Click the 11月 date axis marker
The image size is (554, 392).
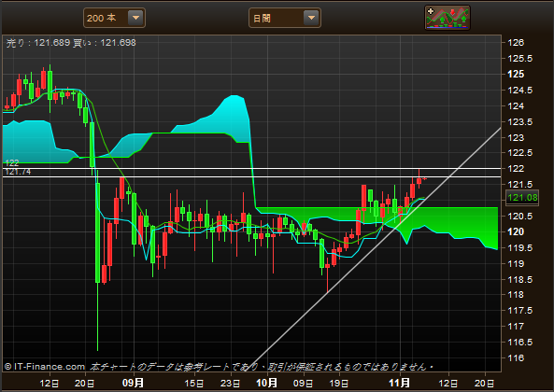tap(400, 383)
